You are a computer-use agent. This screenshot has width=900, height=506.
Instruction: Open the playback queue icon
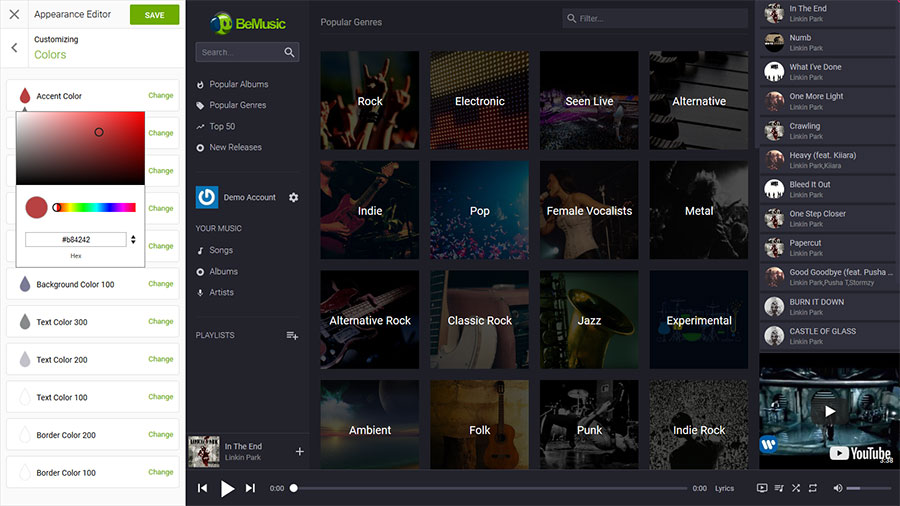pyautogui.click(x=779, y=488)
